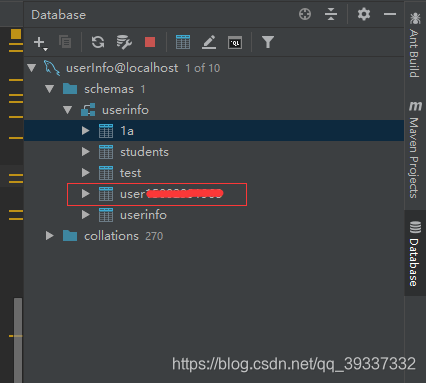Click the Filter funnel icon
This screenshot has width=426, height=383.
point(268,42)
